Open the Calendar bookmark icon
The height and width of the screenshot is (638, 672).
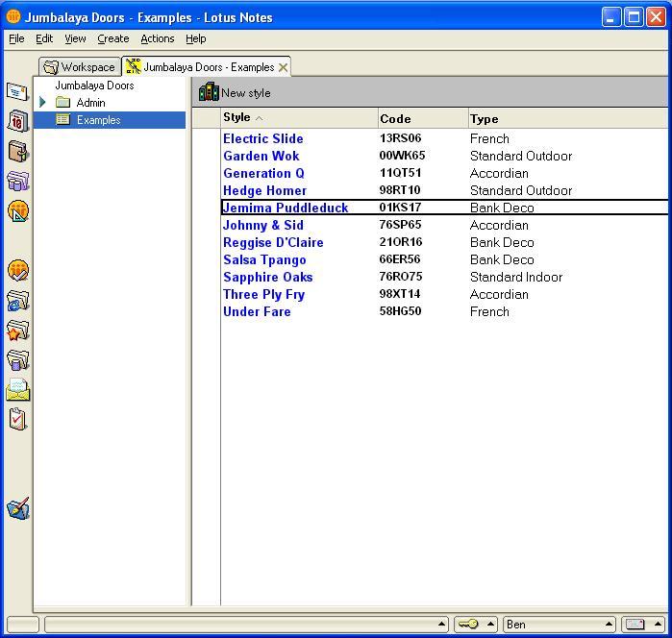[x=17, y=121]
